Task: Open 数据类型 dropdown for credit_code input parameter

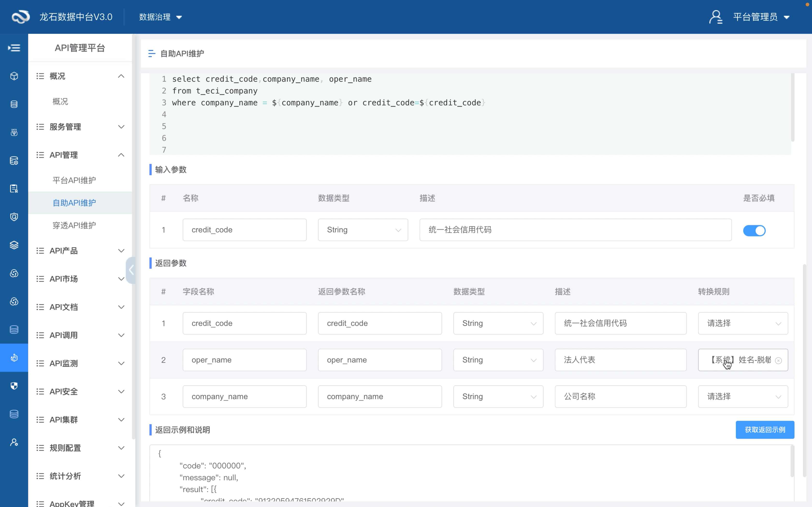Action: [363, 230]
